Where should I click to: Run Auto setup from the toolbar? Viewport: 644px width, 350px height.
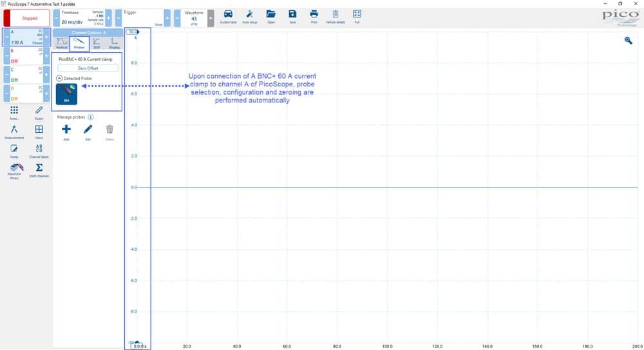249,17
